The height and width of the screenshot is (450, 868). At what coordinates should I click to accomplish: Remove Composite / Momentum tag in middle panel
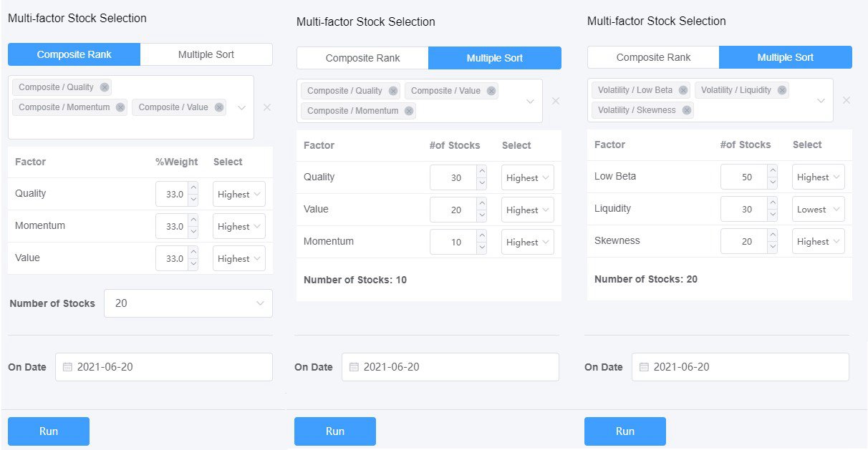coord(409,111)
